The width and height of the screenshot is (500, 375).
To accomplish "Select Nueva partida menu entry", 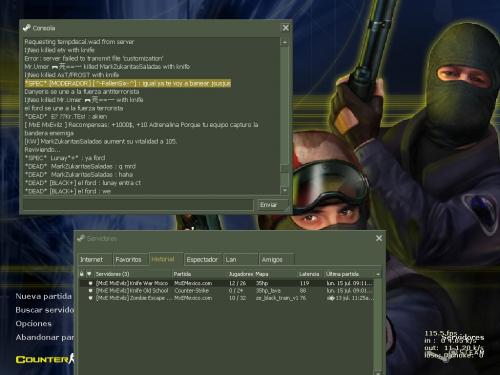I will 44,296.
